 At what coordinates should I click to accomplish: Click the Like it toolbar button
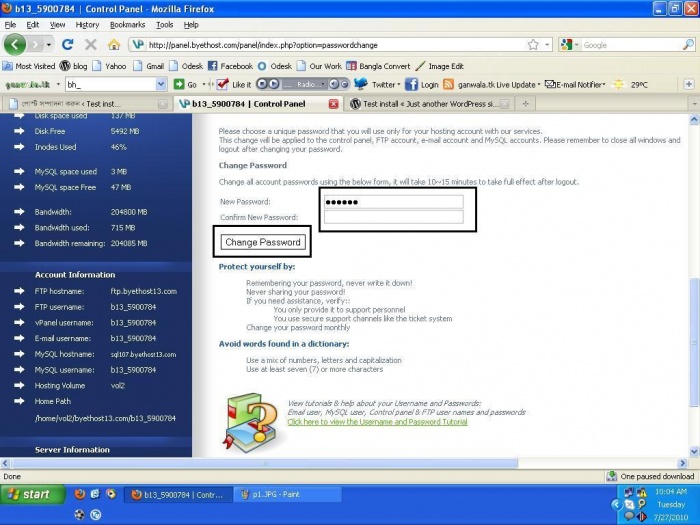[x=234, y=84]
